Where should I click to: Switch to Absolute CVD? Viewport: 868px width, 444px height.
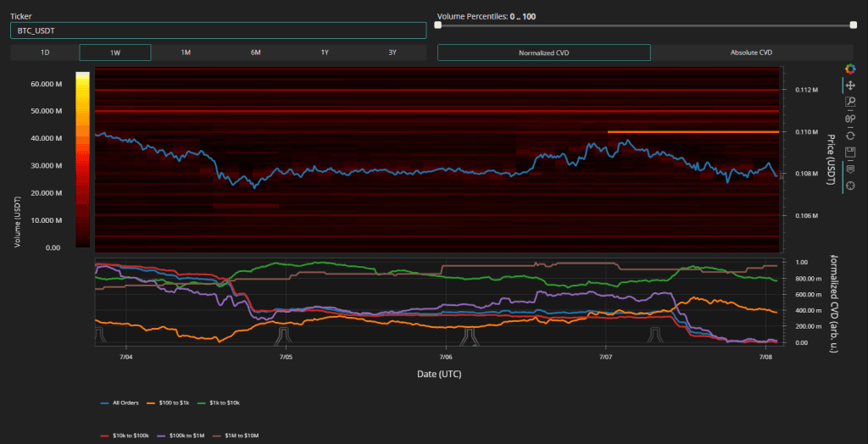click(751, 53)
